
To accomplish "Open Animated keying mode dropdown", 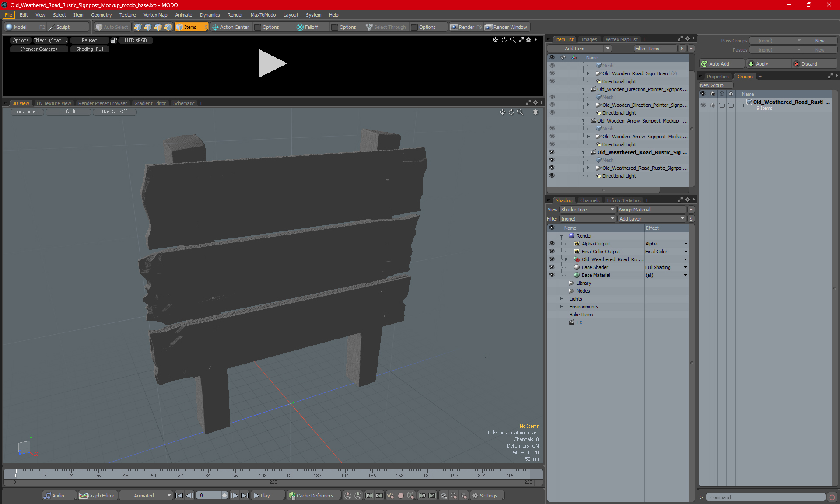I will point(146,496).
